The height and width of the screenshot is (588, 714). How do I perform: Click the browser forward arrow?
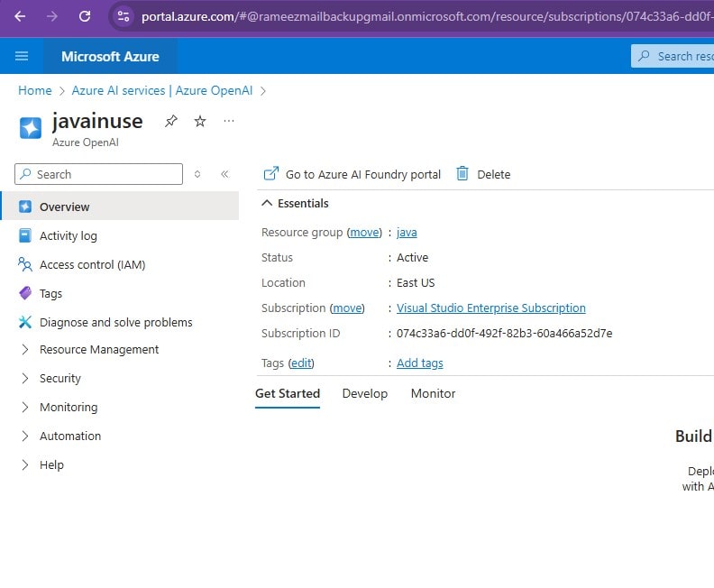pos(52,17)
